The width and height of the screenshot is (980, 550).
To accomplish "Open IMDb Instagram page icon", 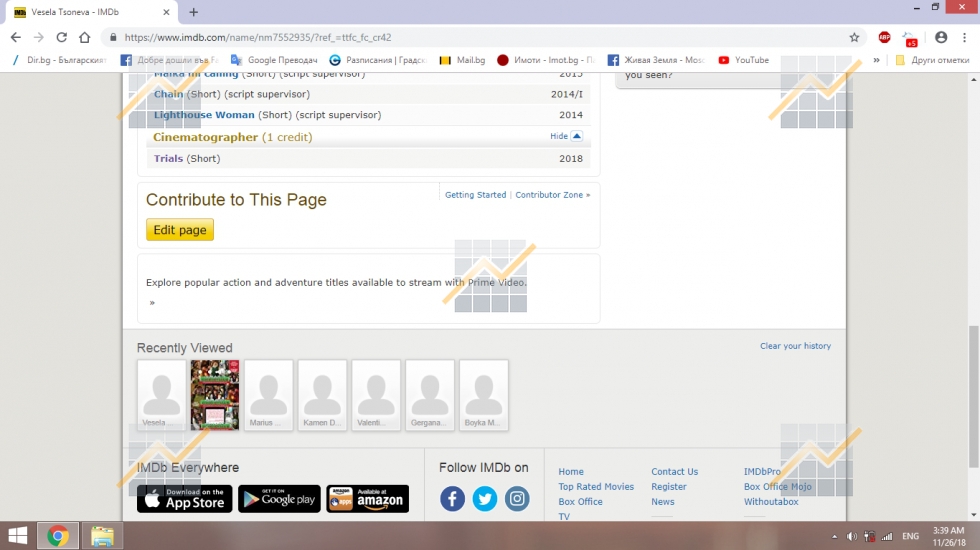I will (x=517, y=498).
